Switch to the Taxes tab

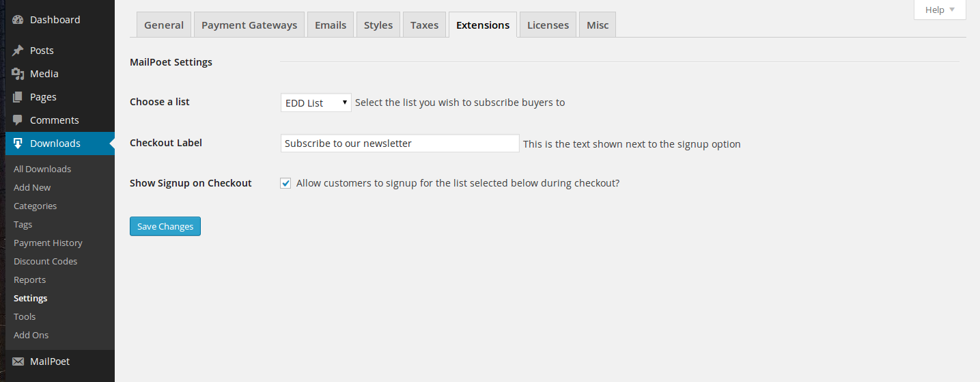424,25
